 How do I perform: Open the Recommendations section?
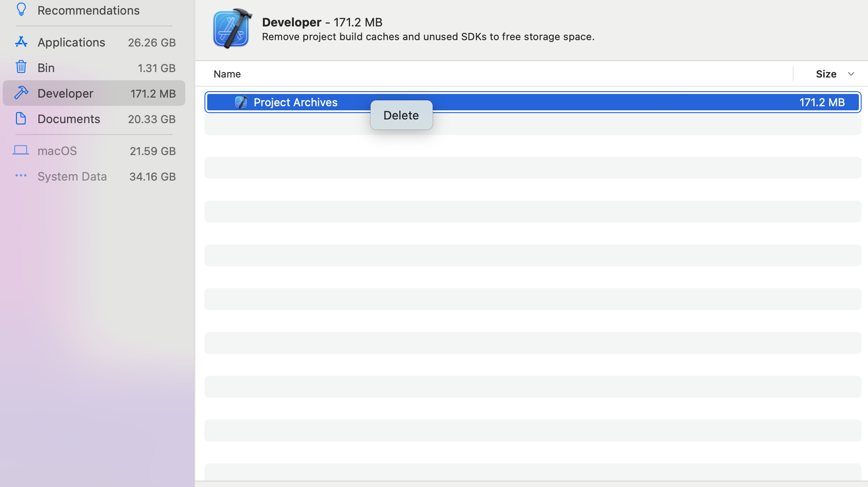(x=89, y=10)
